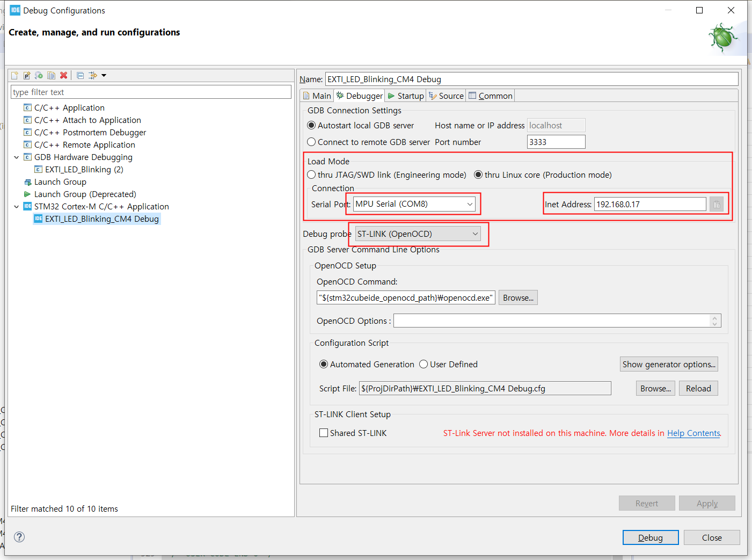Click the OpenOCD Command path field
752x560 pixels.
coord(406,297)
